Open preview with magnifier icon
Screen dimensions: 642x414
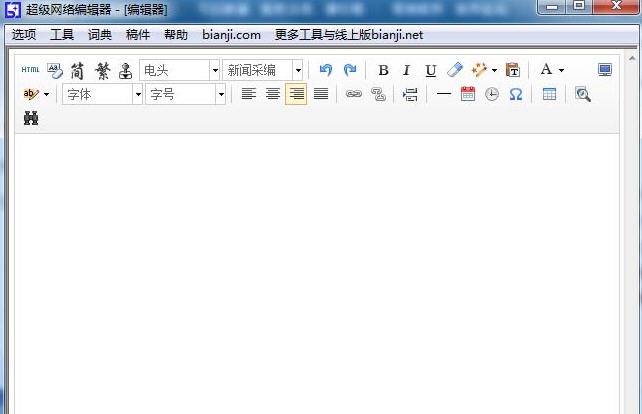click(582, 94)
